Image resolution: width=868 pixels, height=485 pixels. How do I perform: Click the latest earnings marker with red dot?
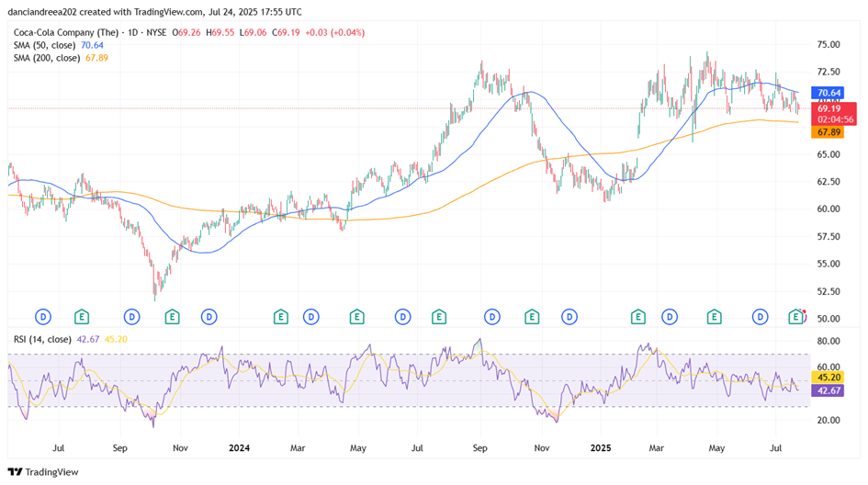click(796, 317)
